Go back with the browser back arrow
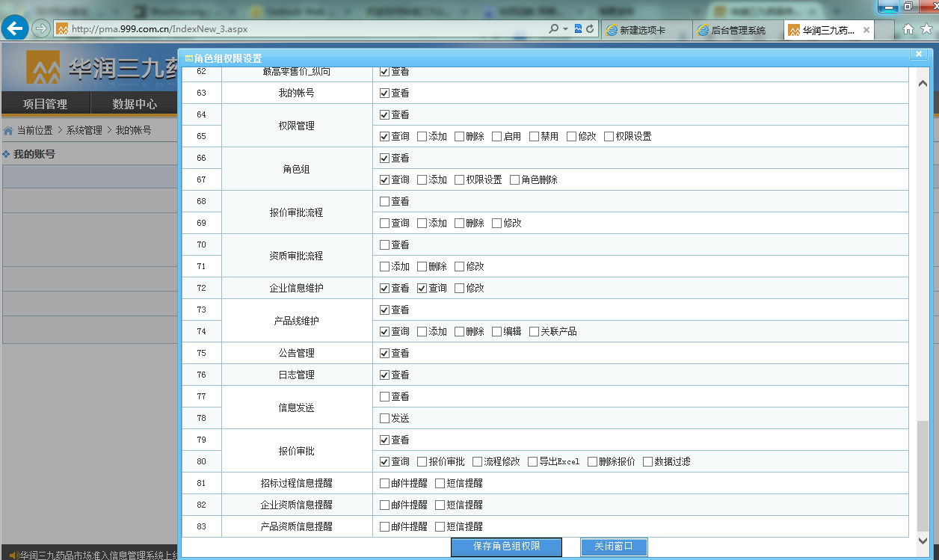Viewport: 939px width, 560px height. pyautogui.click(x=15, y=29)
